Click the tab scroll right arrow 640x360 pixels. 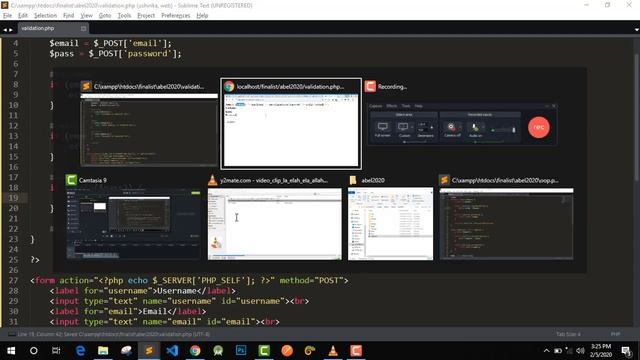pyautogui.click(x=11, y=29)
